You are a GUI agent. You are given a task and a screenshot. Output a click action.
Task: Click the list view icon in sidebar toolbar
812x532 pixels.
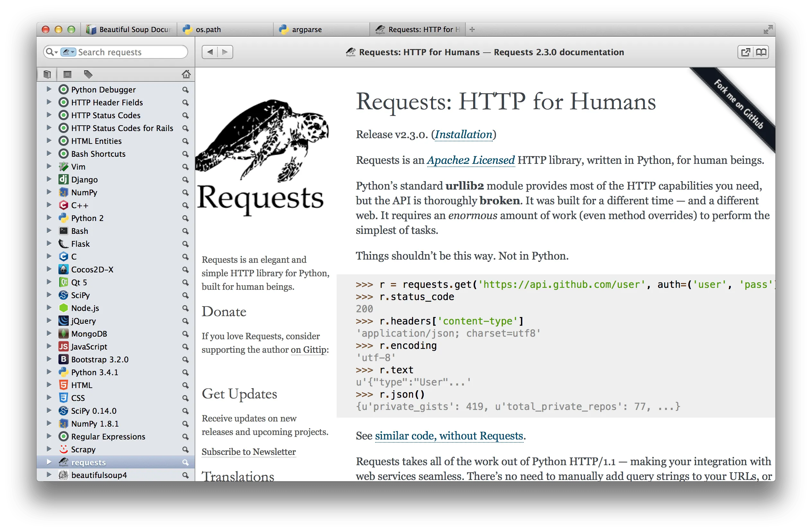[x=67, y=74]
